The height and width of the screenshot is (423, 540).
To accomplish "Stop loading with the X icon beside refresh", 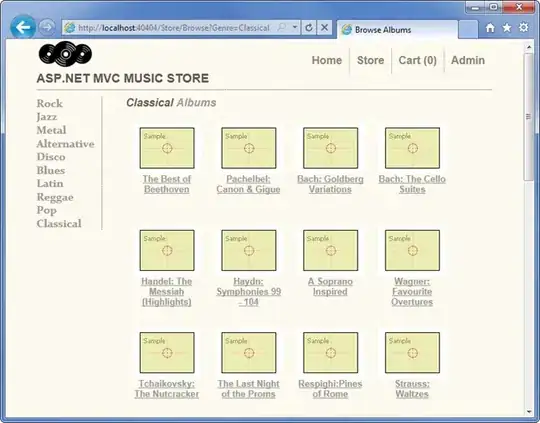I will (x=324, y=28).
